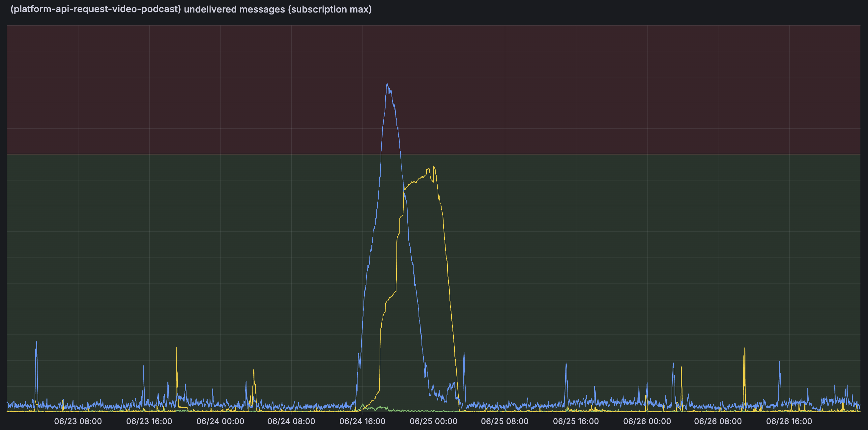
Task: Click the 06/26 00:00 time axis label
Action: (x=647, y=421)
